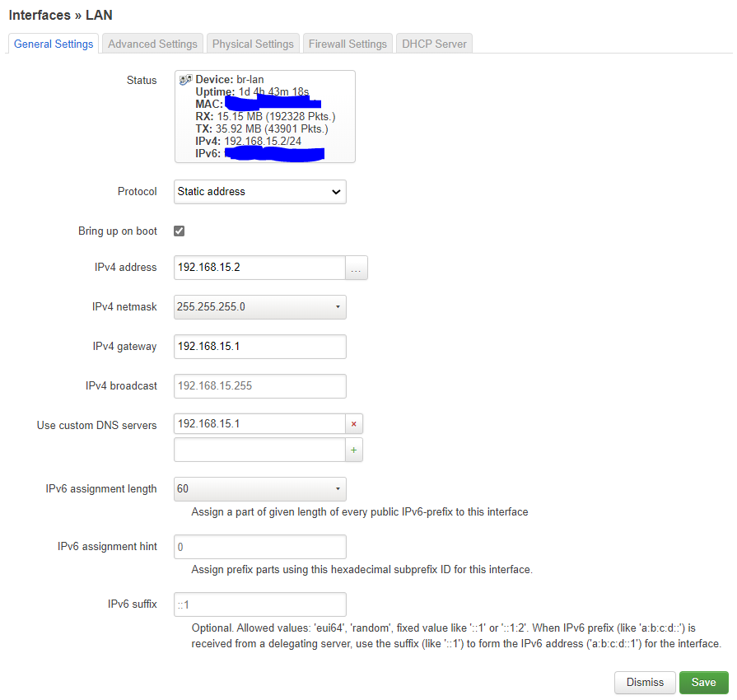
Task: Remove the 192.168.15.1 DNS server entry
Action: [x=354, y=424]
